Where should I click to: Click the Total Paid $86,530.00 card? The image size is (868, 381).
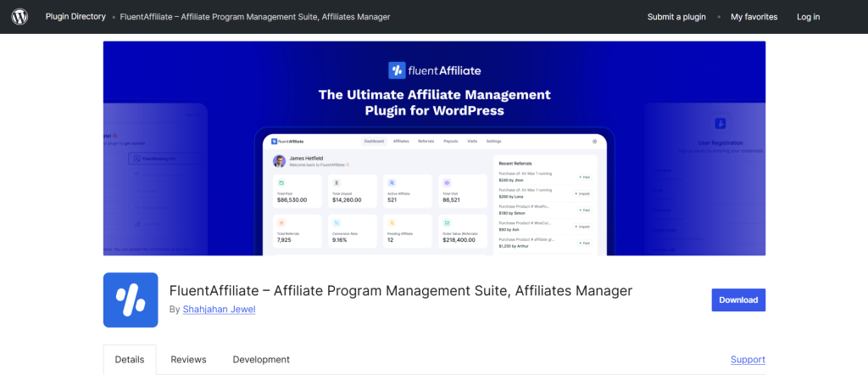[298, 191]
